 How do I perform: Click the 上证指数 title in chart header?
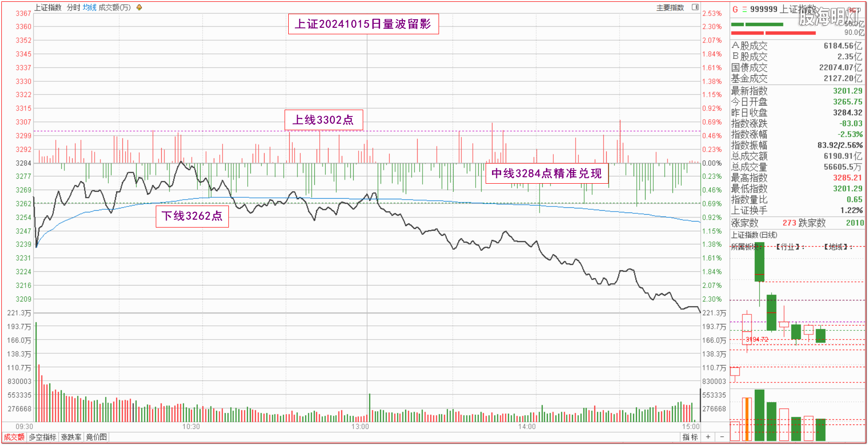[48, 7]
